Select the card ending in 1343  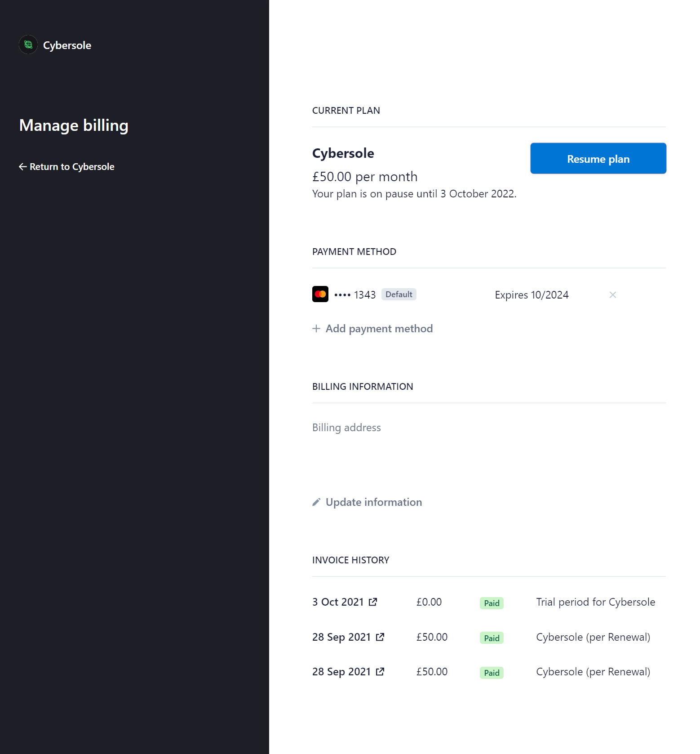(355, 295)
